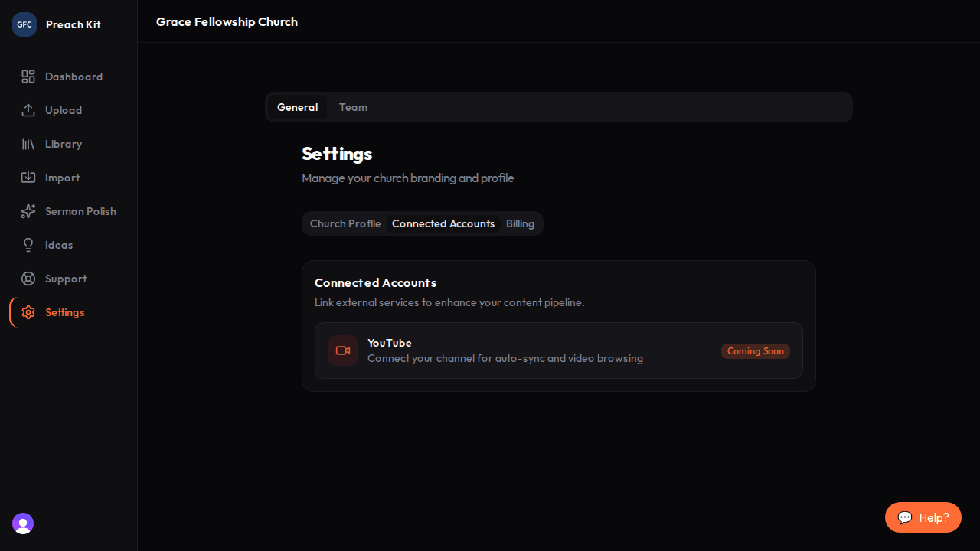Viewport: 980px width, 551px height.
Task: Open Sermon Polish from the sidebar
Action: (x=80, y=211)
